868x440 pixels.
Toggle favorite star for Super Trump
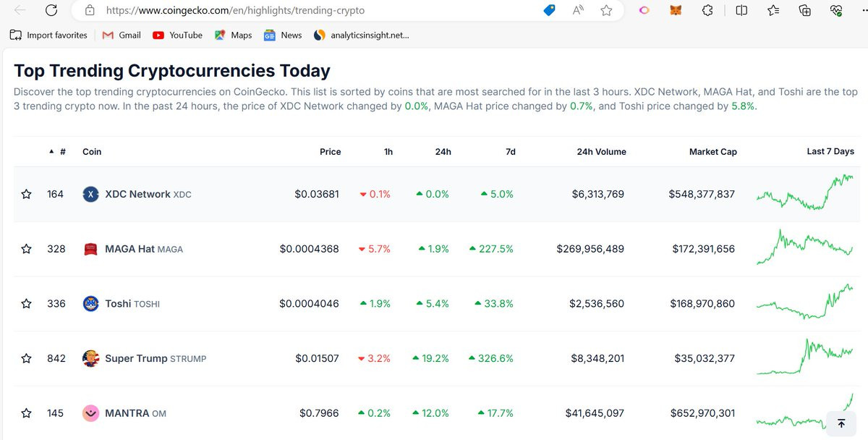coord(27,358)
